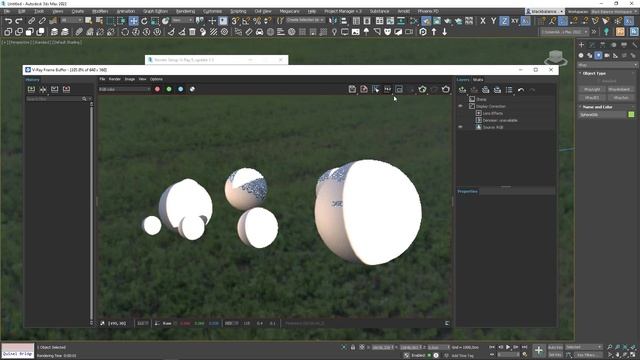Click the down arrow icon in second toolbar
The width and height of the screenshot is (640, 360).
click(444, 31)
